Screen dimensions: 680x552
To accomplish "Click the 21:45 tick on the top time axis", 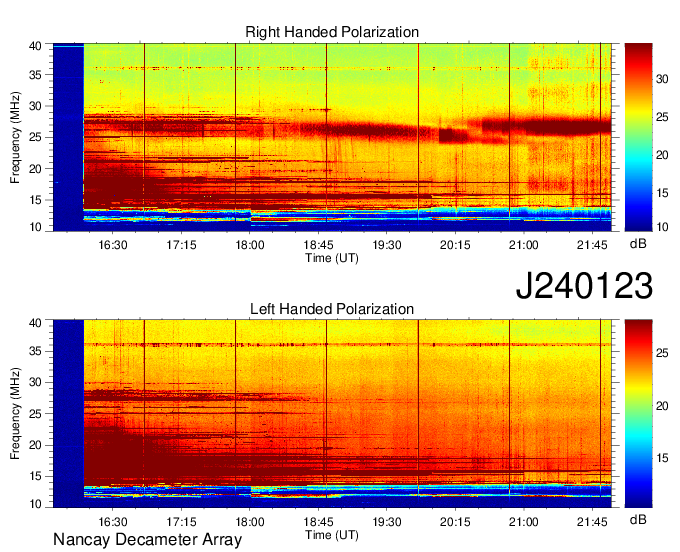I will coord(592,245).
